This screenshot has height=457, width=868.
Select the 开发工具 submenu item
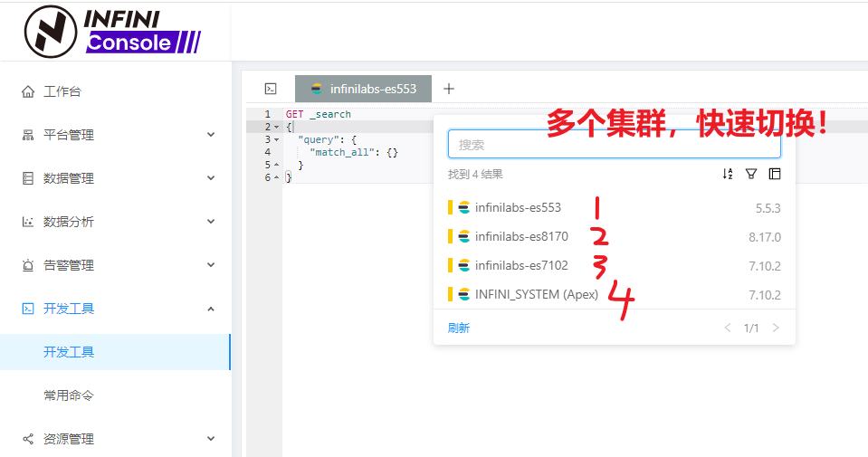[115, 352]
